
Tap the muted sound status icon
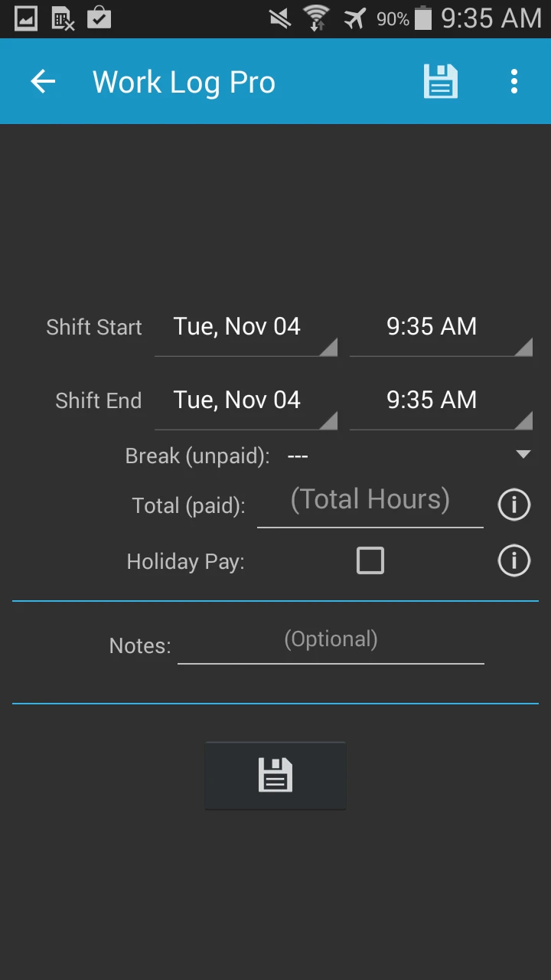pyautogui.click(x=280, y=18)
